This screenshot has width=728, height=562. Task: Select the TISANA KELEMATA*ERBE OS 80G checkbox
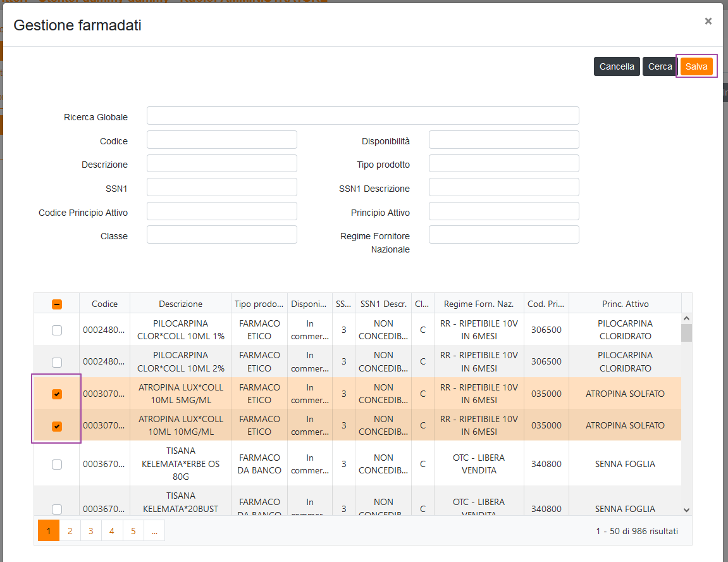[x=57, y=465]
